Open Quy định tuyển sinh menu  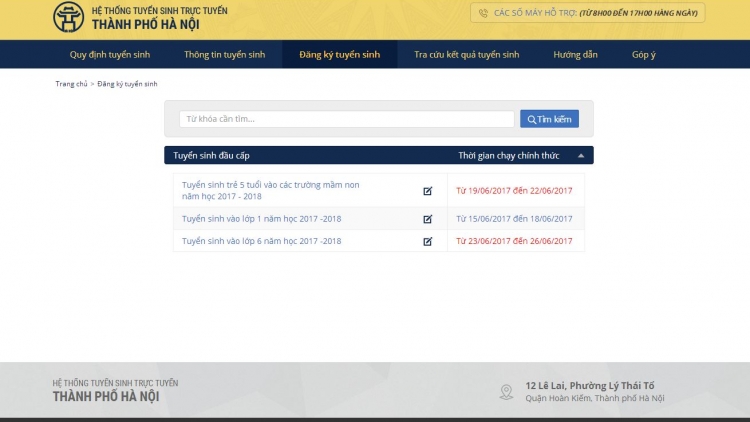110,55
